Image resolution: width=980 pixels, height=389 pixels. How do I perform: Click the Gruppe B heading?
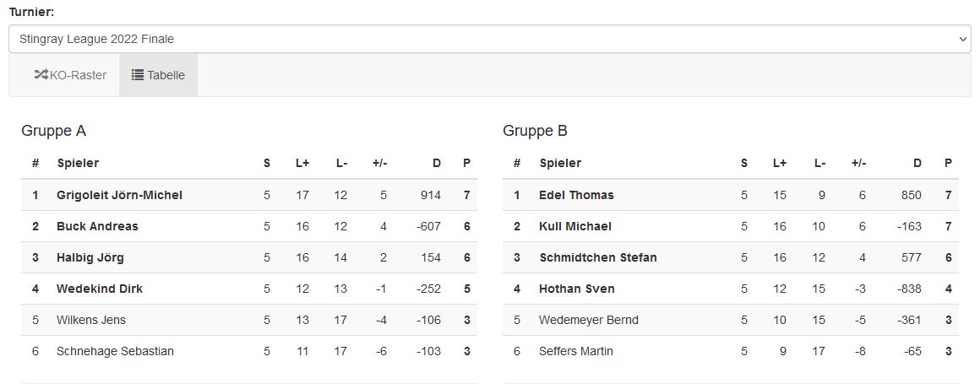pyautogui.click(x=535, y=131)
